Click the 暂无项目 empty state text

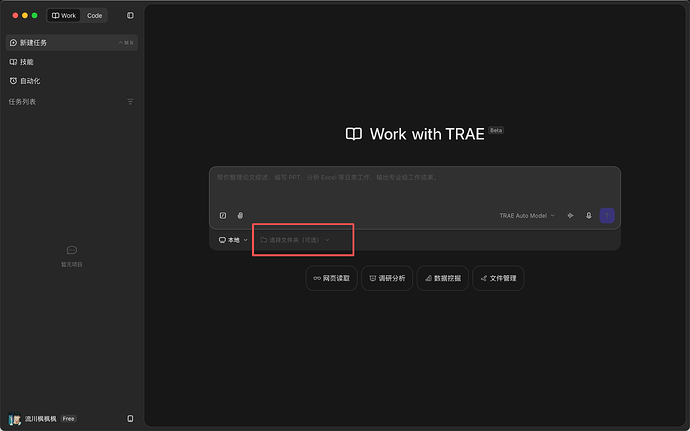click(x=72, y=265)
